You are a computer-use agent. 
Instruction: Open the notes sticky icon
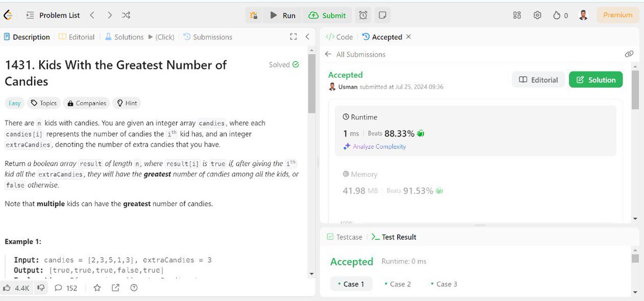click(x=382, y=15)
